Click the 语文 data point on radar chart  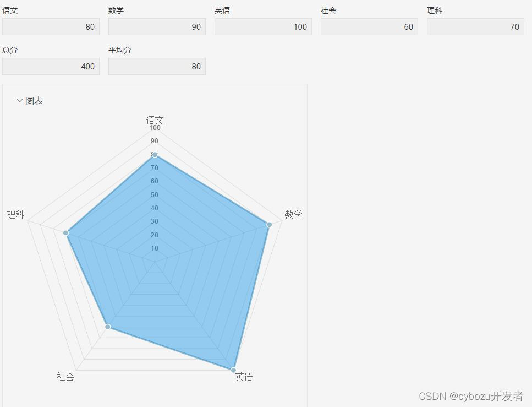click(x=155, y=155)
